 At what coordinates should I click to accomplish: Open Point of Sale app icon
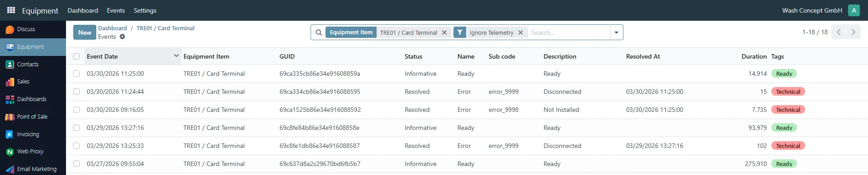point(10,117)
